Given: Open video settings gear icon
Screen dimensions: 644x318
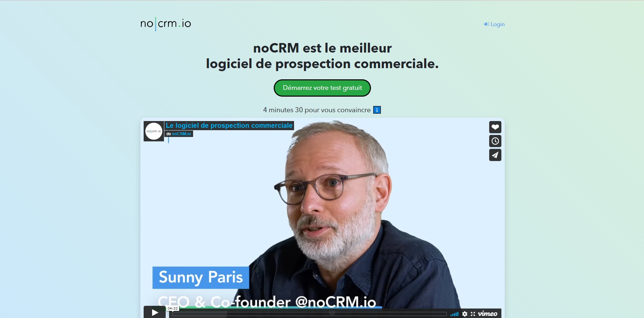Looking at the screenshot, I should pos(465,314).
